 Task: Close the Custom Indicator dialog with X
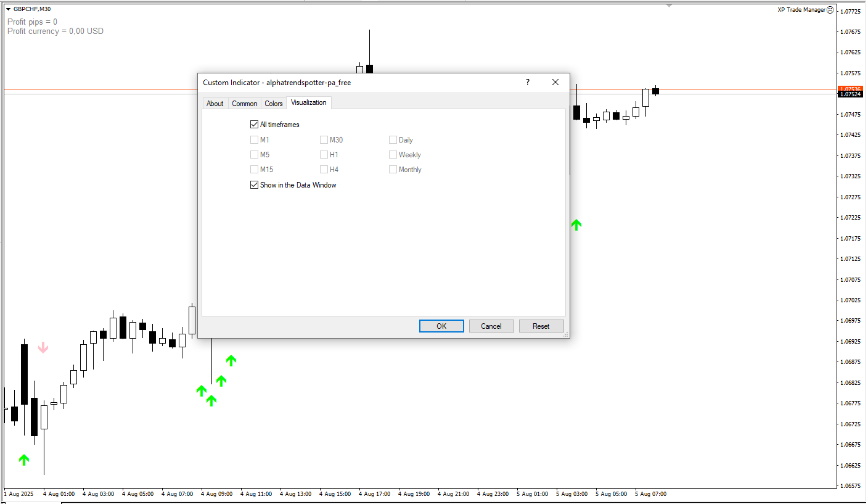coord(555,82)
